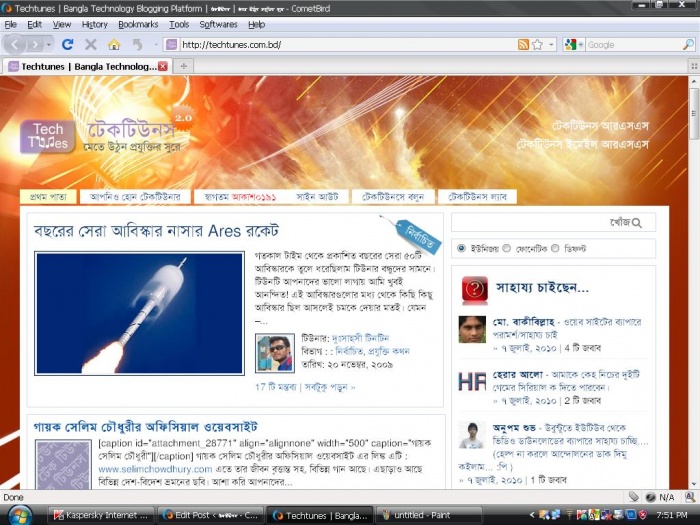Open a new tab with plus button
Image resolution: width=700 pixels, height=525 pixels.
tap(183, 66)
